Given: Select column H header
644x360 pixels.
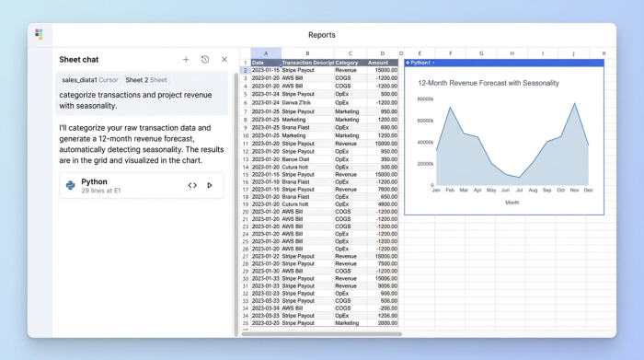Looking at the screenshot, I should click(x=512, y=53).
